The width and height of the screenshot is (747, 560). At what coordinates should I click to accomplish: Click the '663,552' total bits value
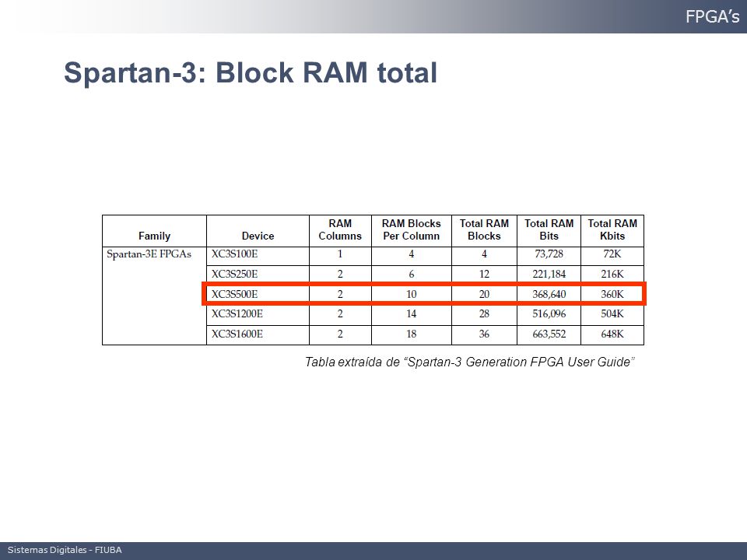549,334
